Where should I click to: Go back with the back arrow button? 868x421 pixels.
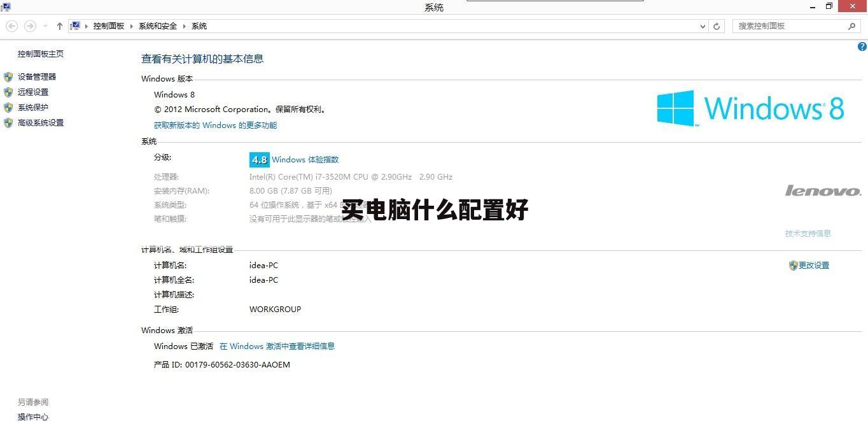click(x=11, y=26)
